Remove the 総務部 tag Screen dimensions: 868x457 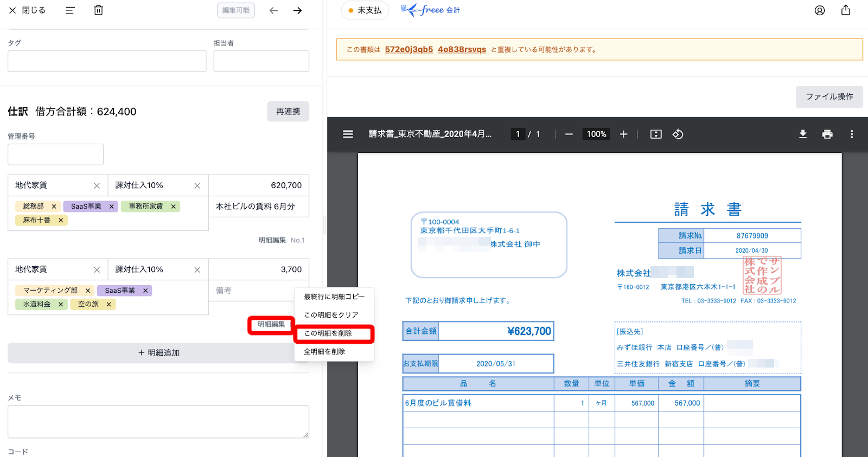pos(54,207)
